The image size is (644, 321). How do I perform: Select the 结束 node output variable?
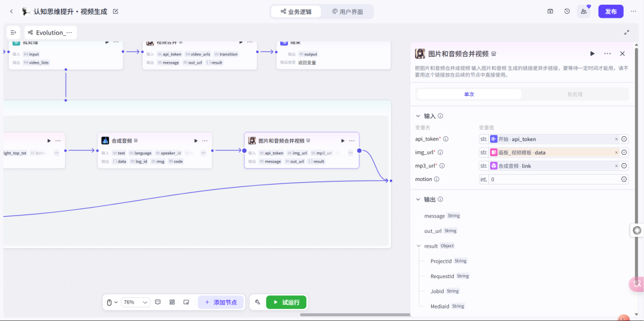click(308, 54)
